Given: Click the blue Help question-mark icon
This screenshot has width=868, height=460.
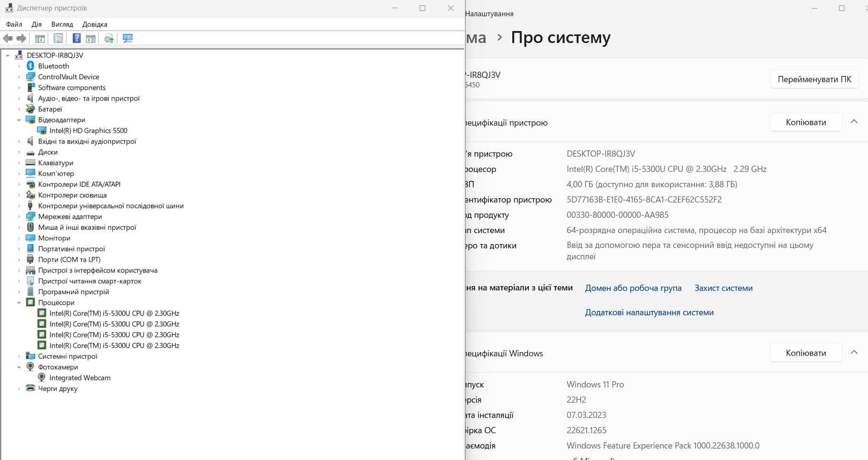Looking at the screenshot, I should (76, 38).
